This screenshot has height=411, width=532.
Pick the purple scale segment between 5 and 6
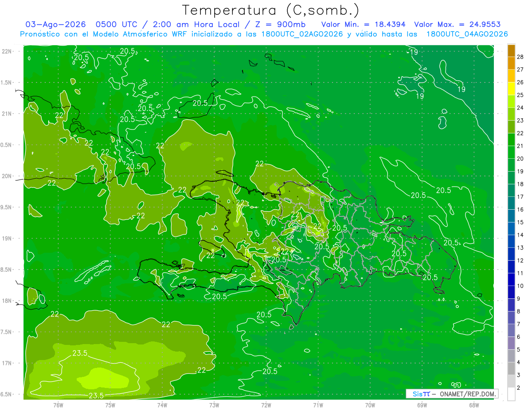coord(511,343)
